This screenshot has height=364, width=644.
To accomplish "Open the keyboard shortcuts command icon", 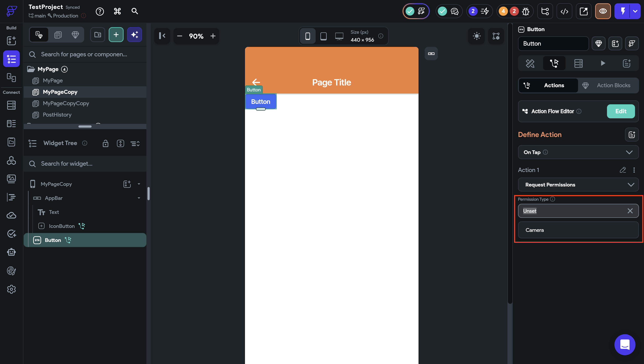I will coord(117,11).
